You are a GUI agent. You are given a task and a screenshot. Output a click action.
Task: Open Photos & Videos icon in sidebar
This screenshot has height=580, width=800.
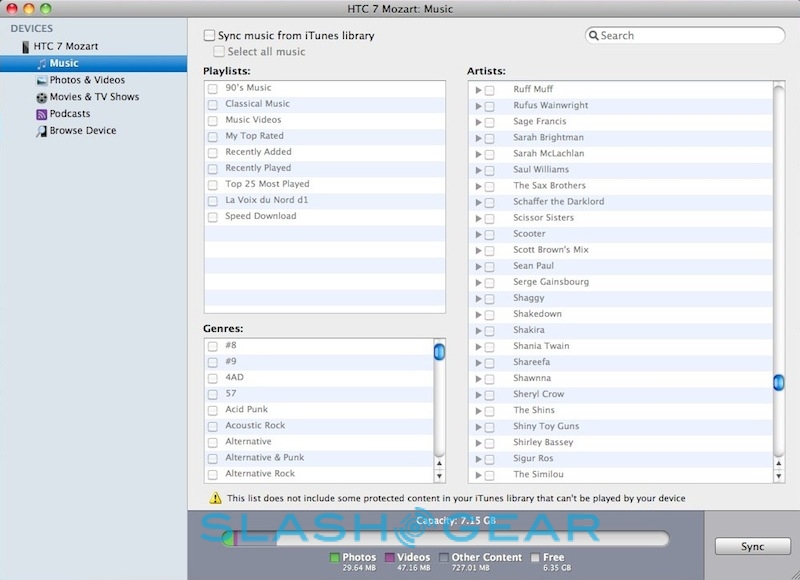click(x=41, y=80)
